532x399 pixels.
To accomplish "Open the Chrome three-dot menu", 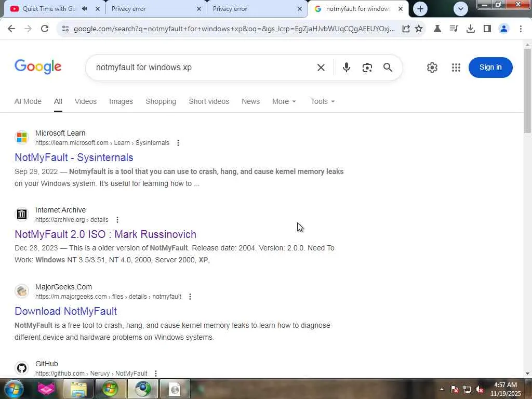I will pos(521,29).
